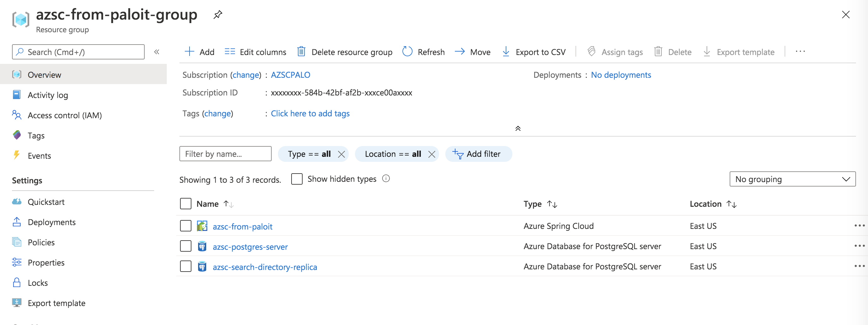Select the azsc-from-paloit row checkbox
The height and width of the screenshot is (325, 868).
186,226
